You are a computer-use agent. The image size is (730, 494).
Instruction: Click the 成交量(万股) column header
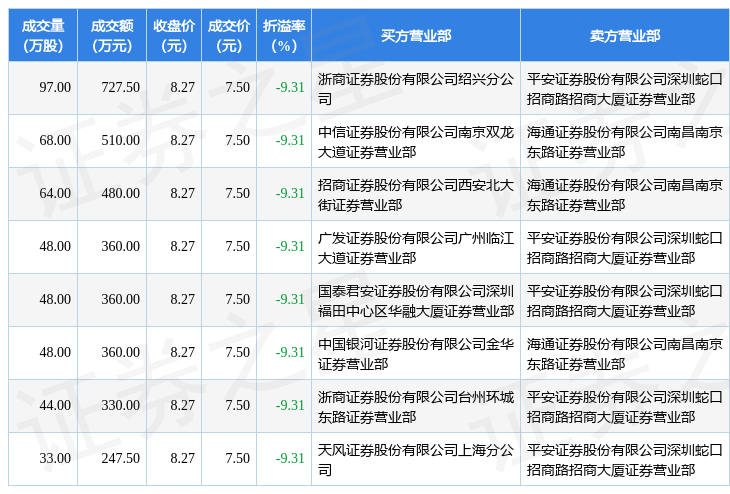(43, 35)
